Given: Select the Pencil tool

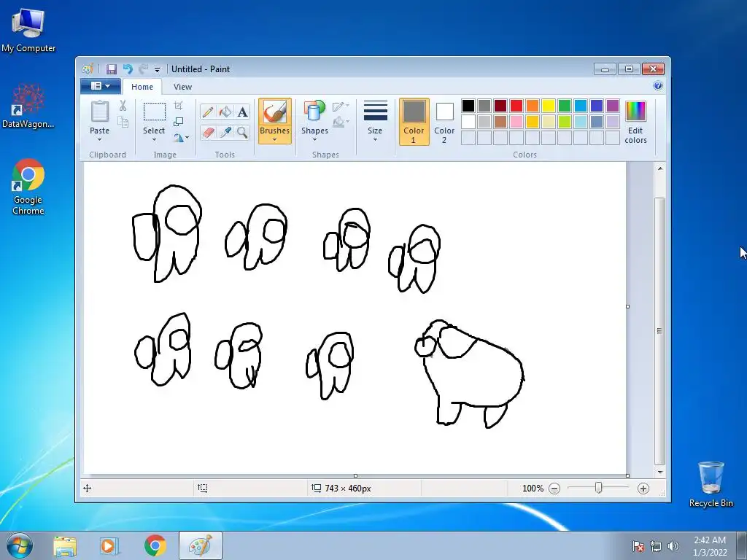Looking at the screenshot, I should pyautogui.click(x=208, y=112).
